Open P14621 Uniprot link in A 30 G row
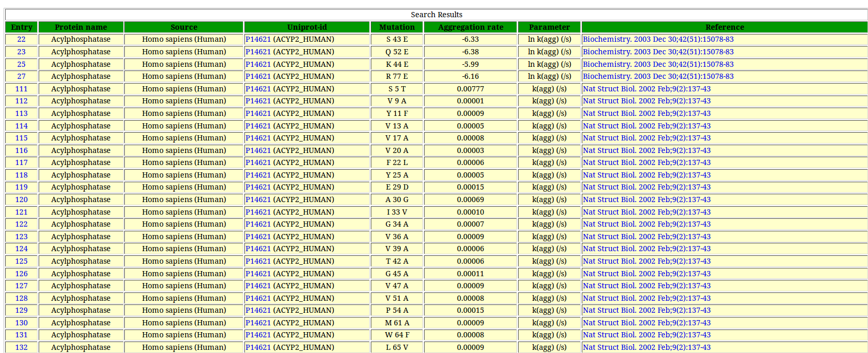The height and width of the screenshot is (353, 868). tap(258, 199)
